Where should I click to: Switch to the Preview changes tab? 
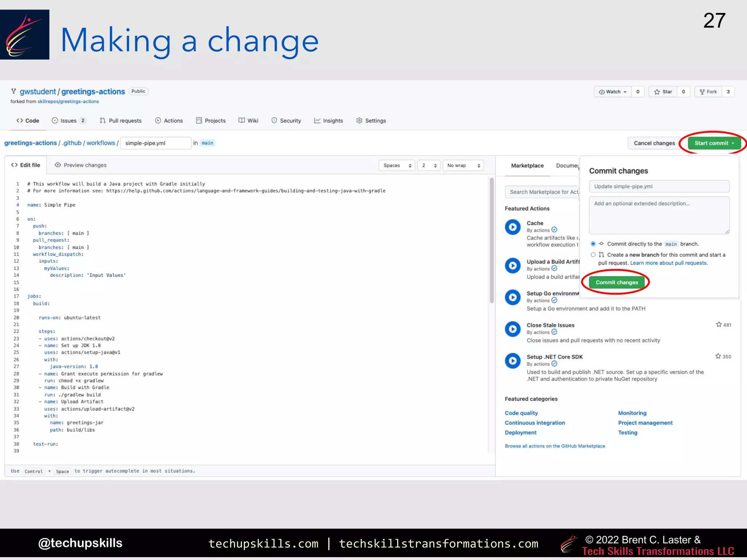81,165
